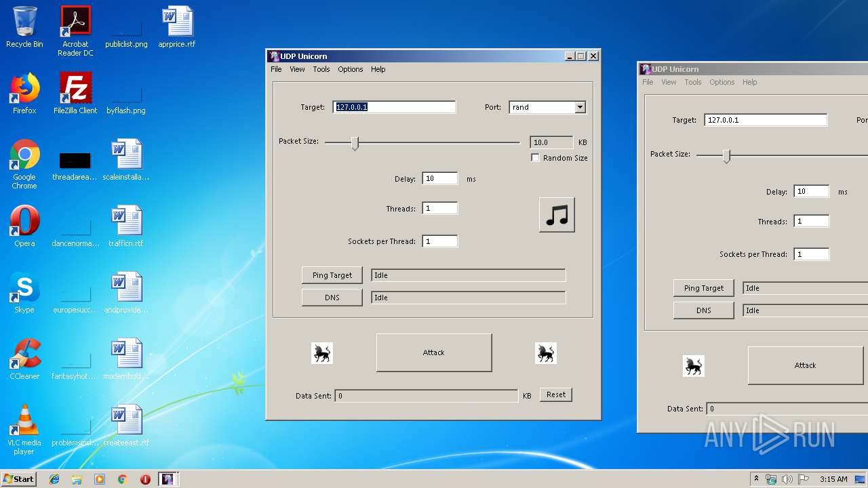This screenshot has height=488, width=868.
Task: Open the media player taskbar icon
Action: pyautogui.click(x=100, y=479)
